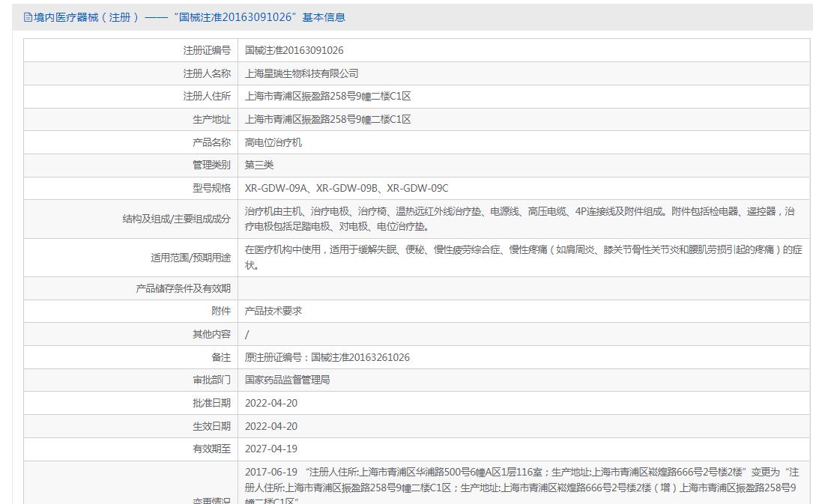Click the 其他内容 label
The height and width of the screenshot is (504, 813).
tap(211, 334)
